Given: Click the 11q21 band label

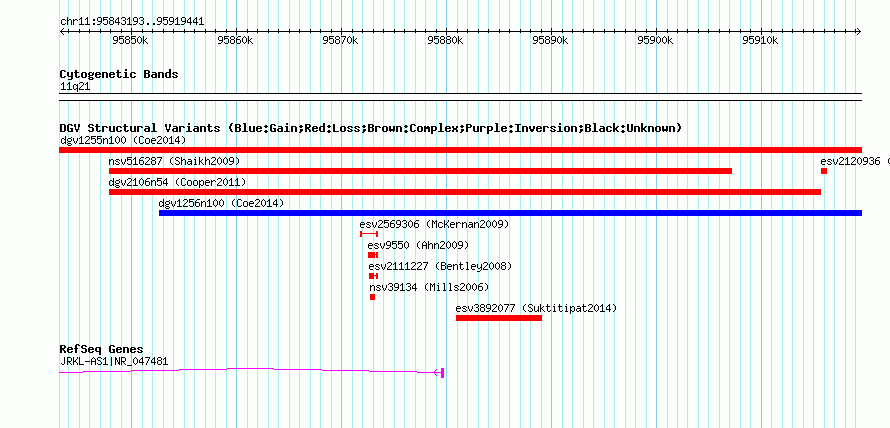Looking at the screenshot, I should [75, 87].
